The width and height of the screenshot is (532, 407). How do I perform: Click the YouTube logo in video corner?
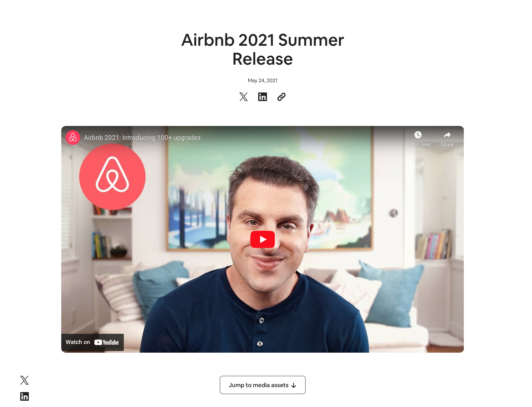(x=107, y=342)
